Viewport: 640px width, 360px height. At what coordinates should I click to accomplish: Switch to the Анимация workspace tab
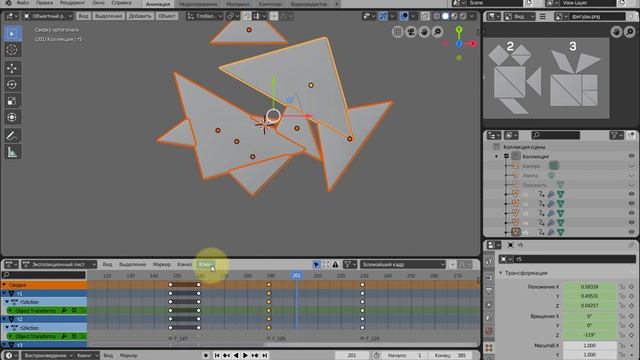click(x=158, y=4)
